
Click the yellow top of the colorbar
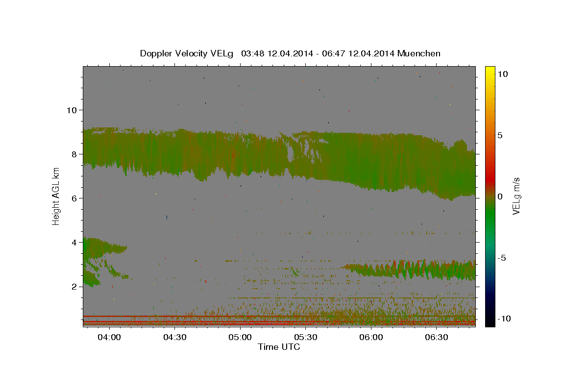[x=490, y=71]
